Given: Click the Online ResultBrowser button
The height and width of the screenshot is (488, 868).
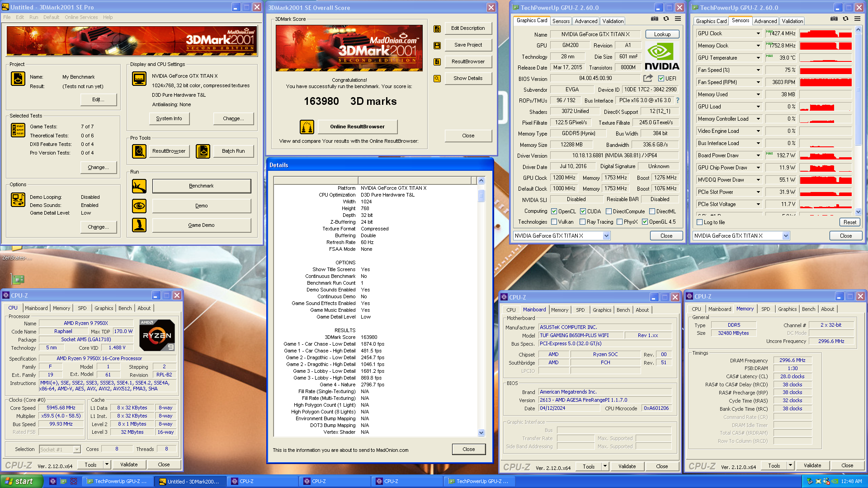Looking at the screenshot, I should [x=357, y=127].
